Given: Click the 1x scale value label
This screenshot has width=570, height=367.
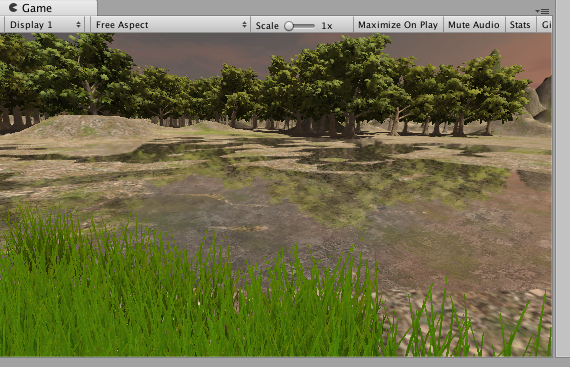Looking at the screenshot, I should click(x=327, y=26).
